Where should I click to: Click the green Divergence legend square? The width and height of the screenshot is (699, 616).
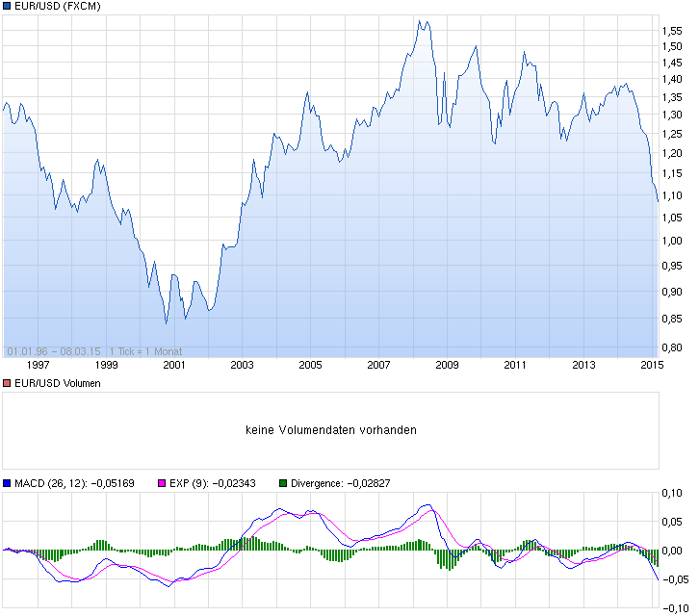pyautogui.click(x=283, y=484)
